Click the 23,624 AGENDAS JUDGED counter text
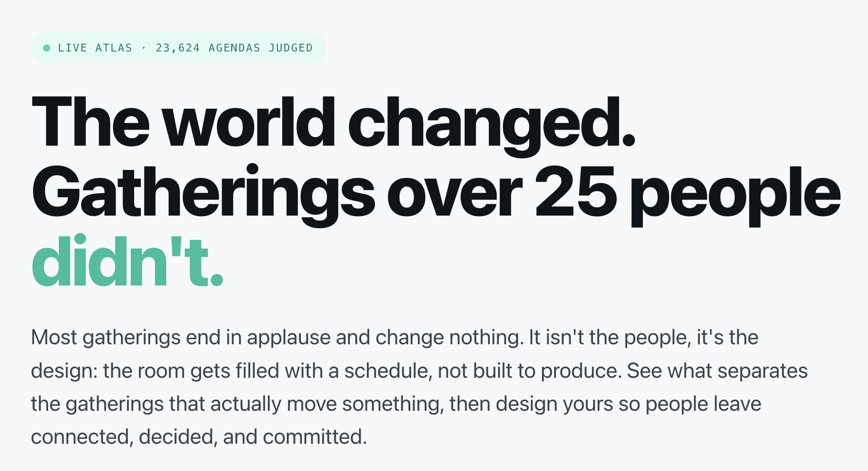The height and width of the screenshot is (471, 868). (x=234, y=48)
